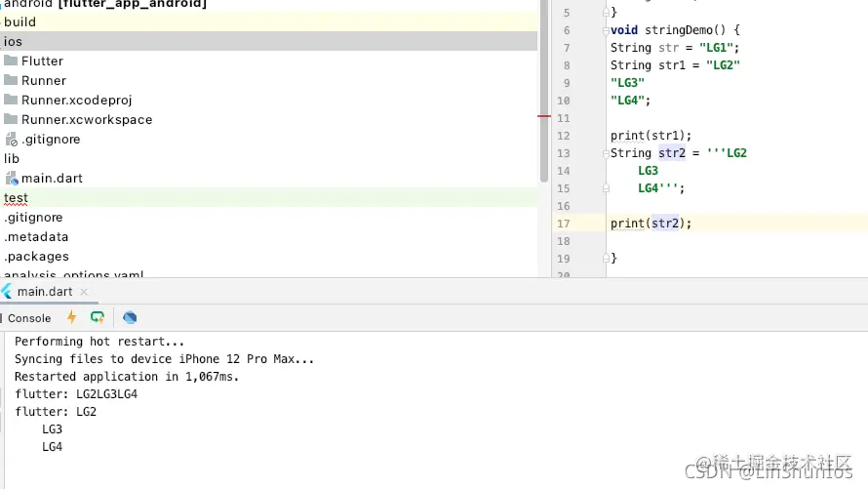Click the red error stripe marker
The width and height of the screenshot is (868, 489).
(x=544, y=116)
